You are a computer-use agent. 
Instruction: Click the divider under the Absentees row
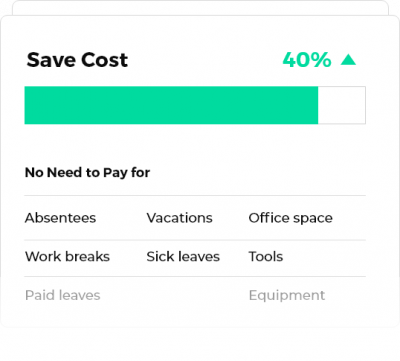tap(195, 240)
